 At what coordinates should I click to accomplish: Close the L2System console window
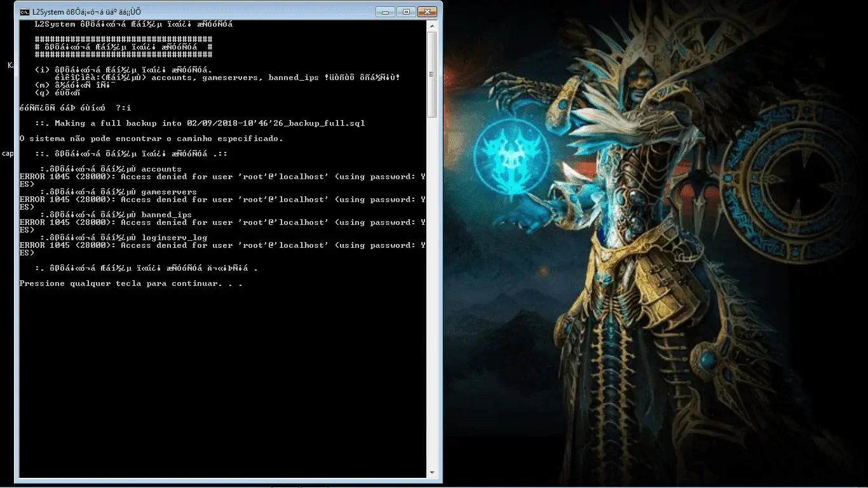pyautogui.click(x=427, y=11)
